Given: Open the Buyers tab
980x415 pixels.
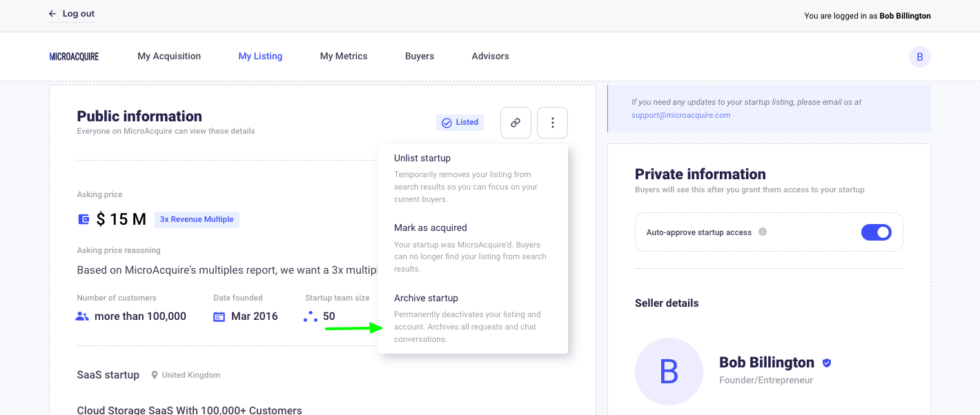Looking at the screenshot, I should point(420,57).
